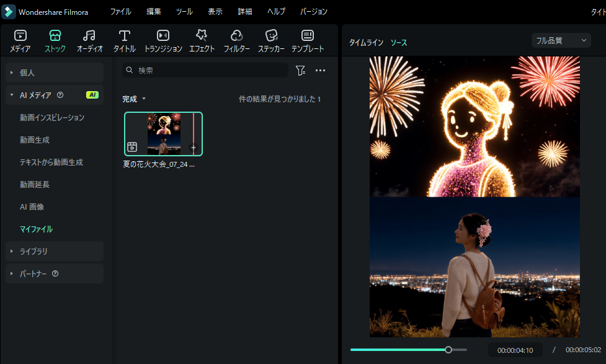Viewport: 606px width, 364px height.
Task: Click the total duration 00:00:05:02
Action: 583,350
